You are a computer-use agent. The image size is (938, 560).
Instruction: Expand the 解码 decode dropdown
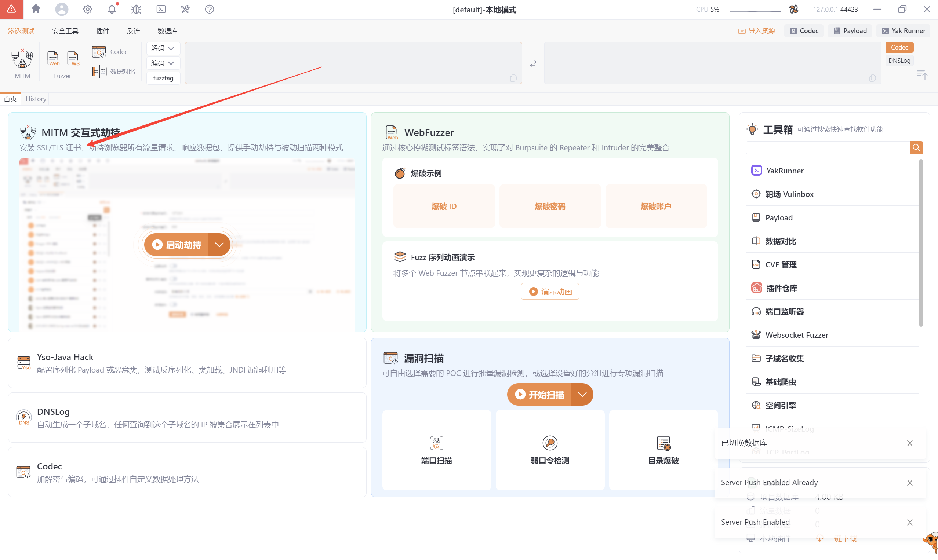click(x=163, y=48)
